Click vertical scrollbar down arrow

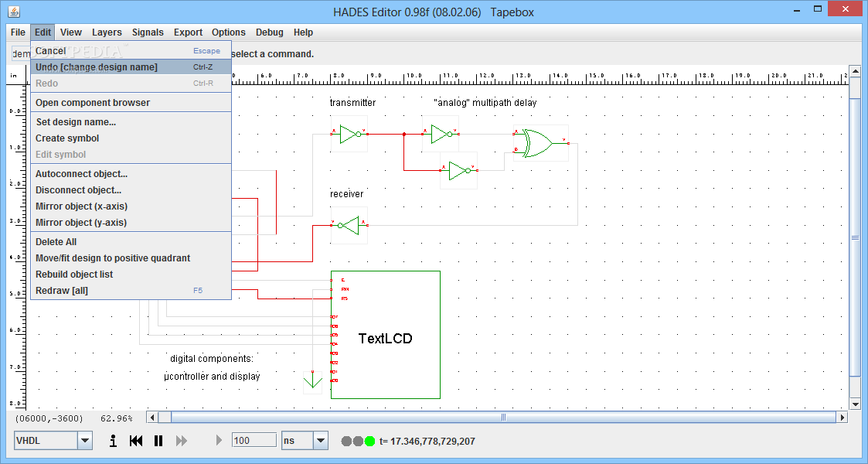point(856,404)
